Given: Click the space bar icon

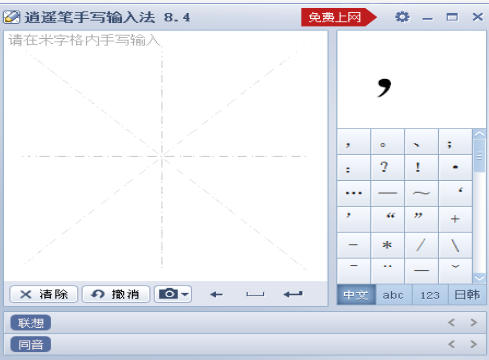Looking at the screenshot, I should coord(255,294).
